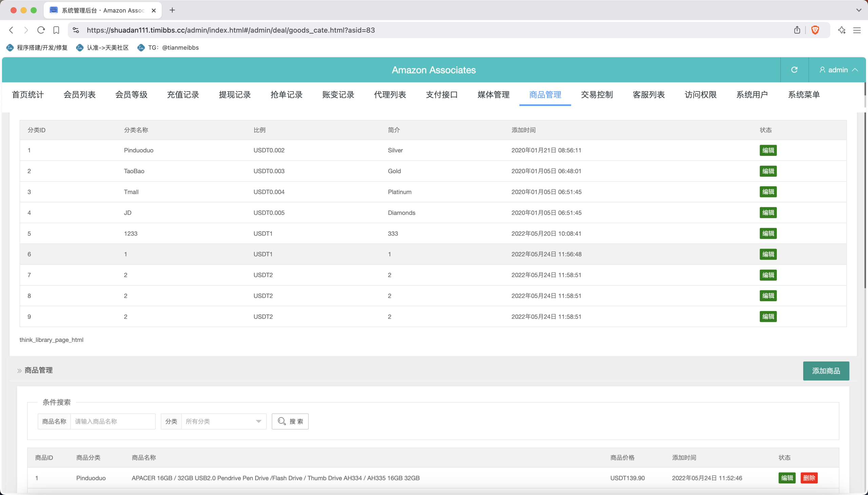Open the 系统菜单 menu tab
Screen dimensions: 868x495
coord(804,95)
